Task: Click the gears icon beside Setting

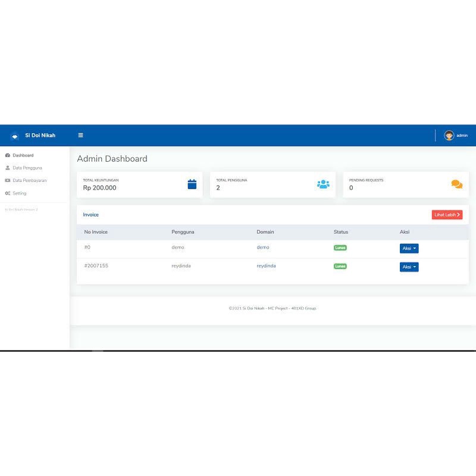Action: click(8, 193)
